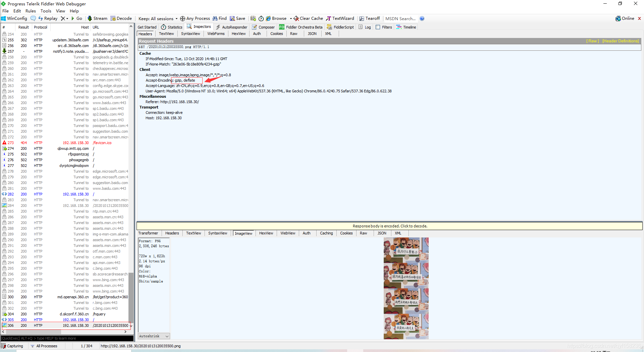Click the Online network status icon
The height and width of the screenshot is (352, 644).
coord(618,18)
